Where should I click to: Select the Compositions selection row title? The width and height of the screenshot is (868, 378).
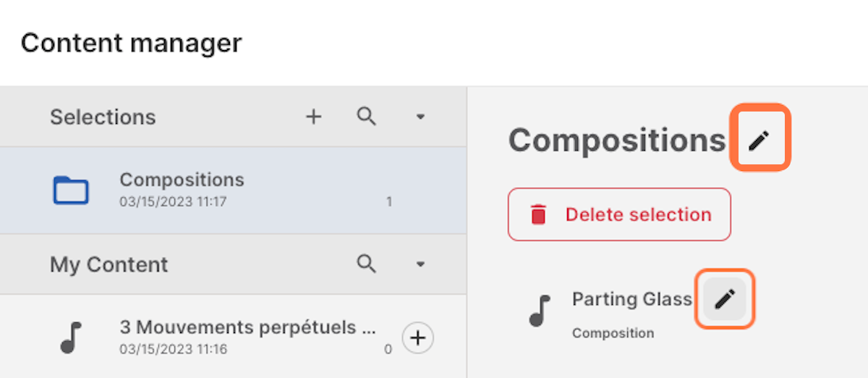pos(182,180)
